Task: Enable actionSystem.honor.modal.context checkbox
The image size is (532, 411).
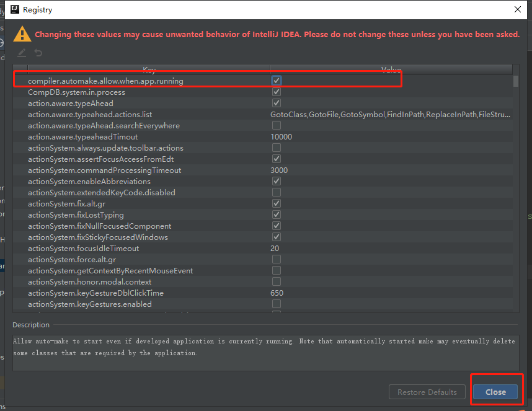Action: 277,282
